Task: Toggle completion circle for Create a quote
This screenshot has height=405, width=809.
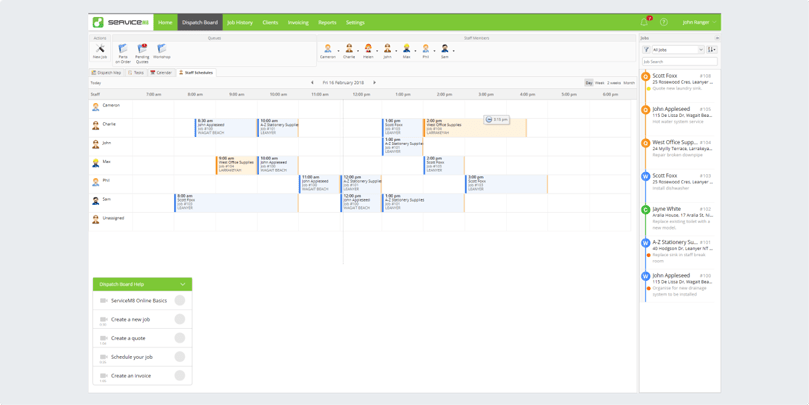Action: coord(180,338)
